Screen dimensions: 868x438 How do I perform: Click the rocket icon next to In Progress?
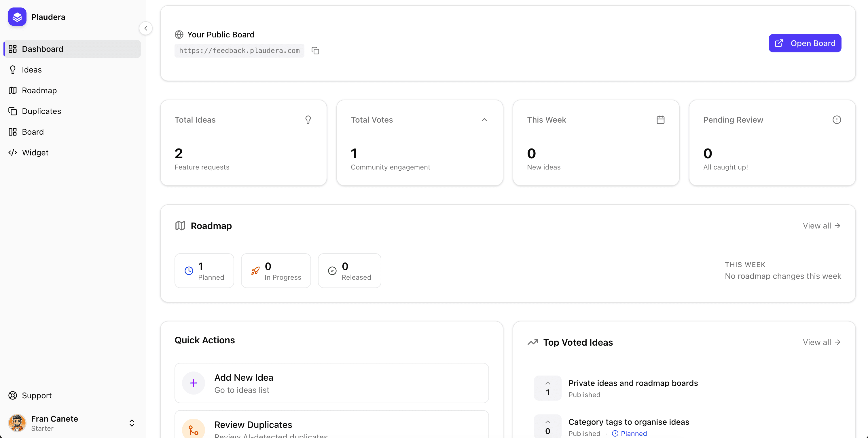tap(255, 271)
